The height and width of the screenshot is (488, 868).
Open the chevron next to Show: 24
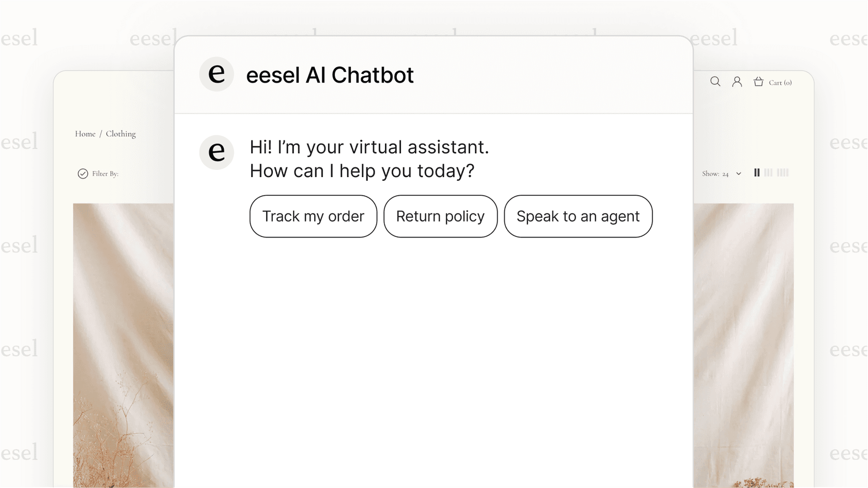[739, 174]
